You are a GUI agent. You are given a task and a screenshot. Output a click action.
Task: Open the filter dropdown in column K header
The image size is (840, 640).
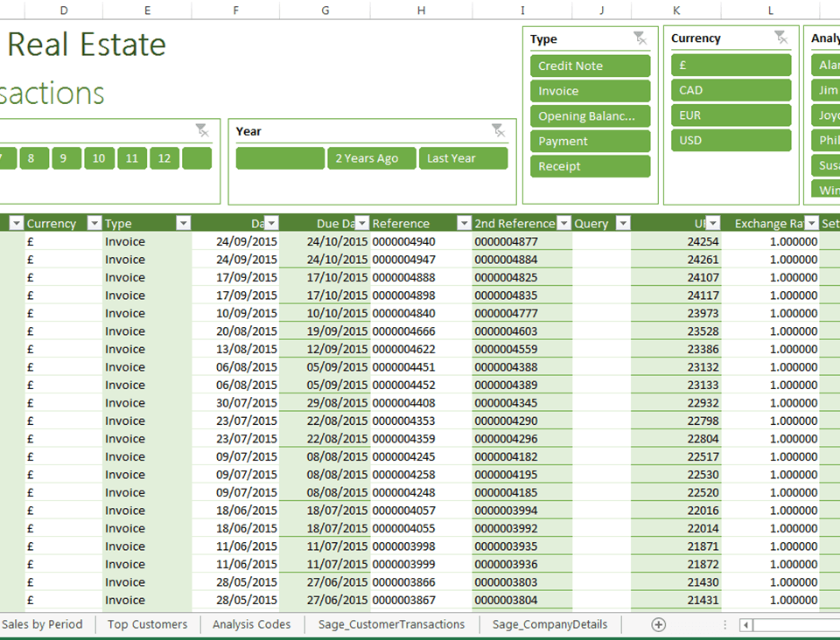pos(713,223)
